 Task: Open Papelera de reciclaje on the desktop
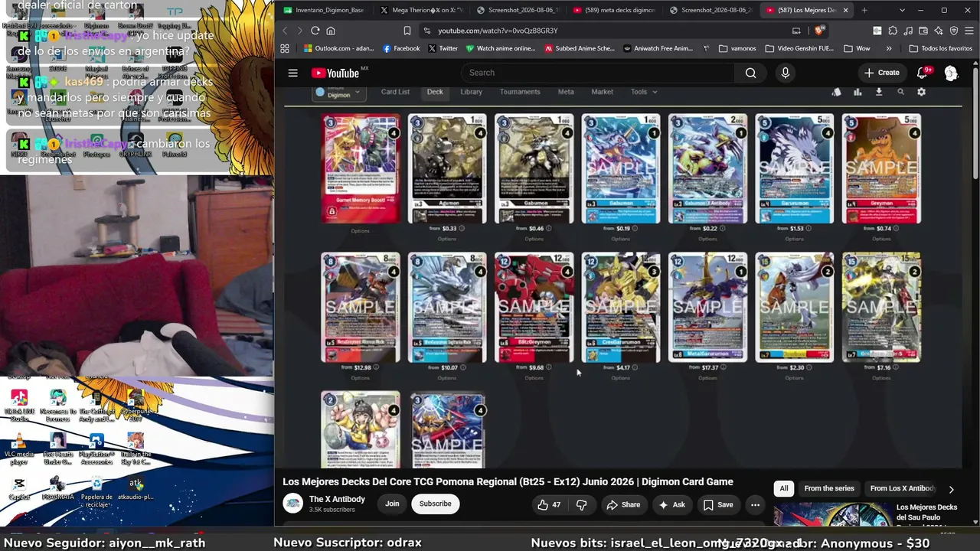(x=96, y=491)
